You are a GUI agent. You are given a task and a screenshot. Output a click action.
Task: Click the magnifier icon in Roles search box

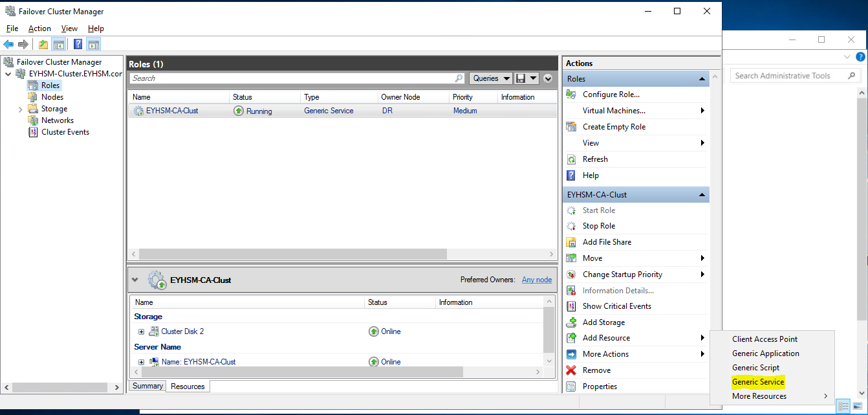pos(459,78)
